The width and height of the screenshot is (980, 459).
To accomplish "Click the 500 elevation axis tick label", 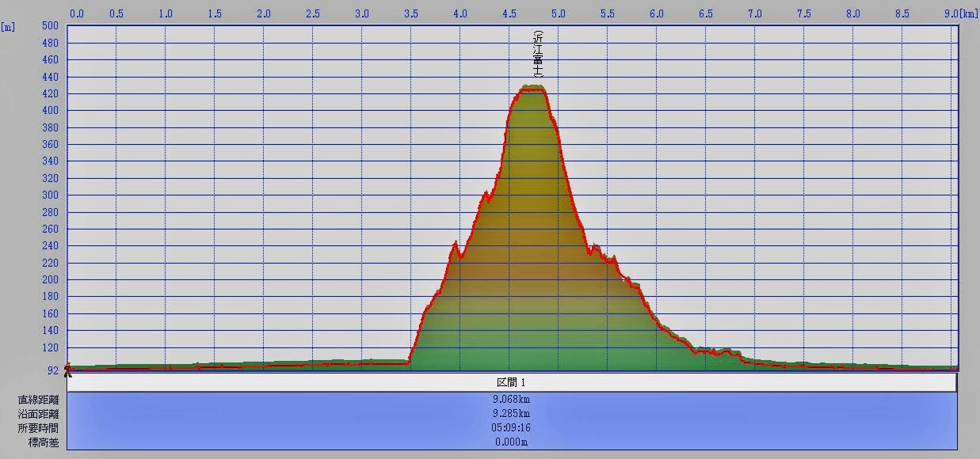I will [x=50, y=26].
